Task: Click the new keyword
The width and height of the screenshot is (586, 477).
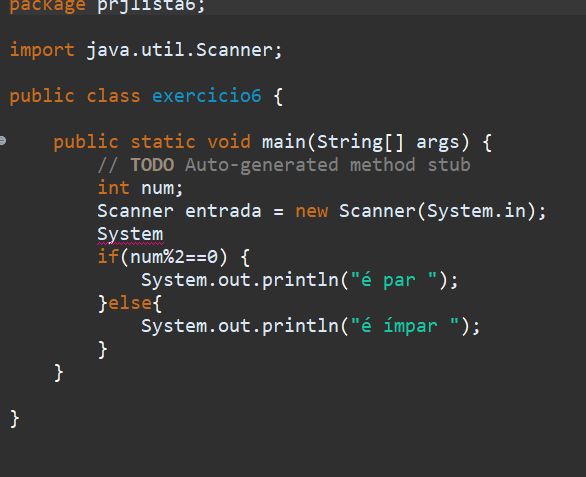Action: click(312, 211)
